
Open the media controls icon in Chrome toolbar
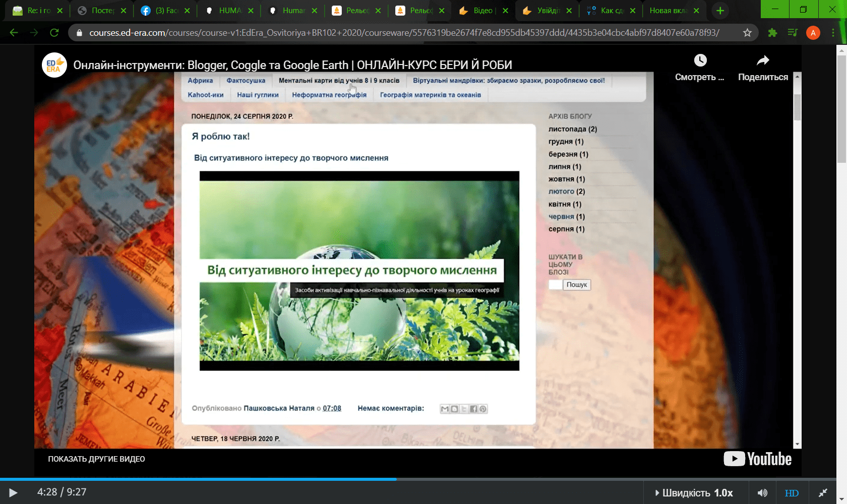(793, 33)
